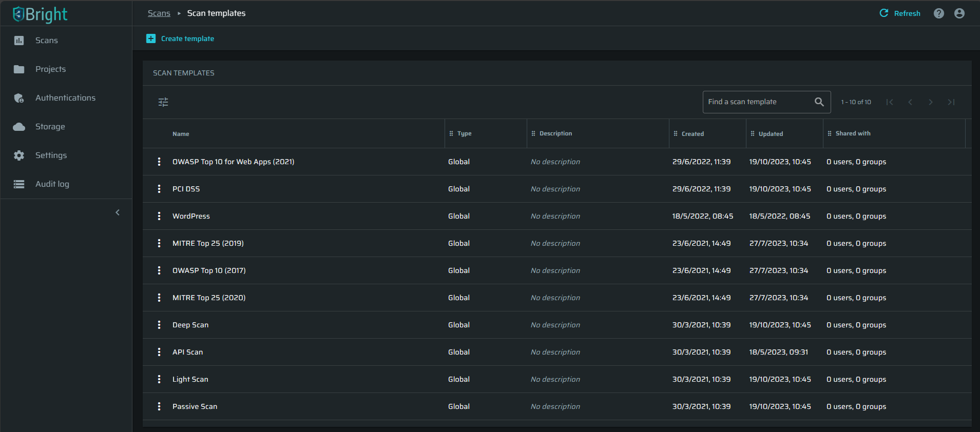Open actions menu for Light Scan row
Viewport: 980px width, 432px height.
point(159,379)
